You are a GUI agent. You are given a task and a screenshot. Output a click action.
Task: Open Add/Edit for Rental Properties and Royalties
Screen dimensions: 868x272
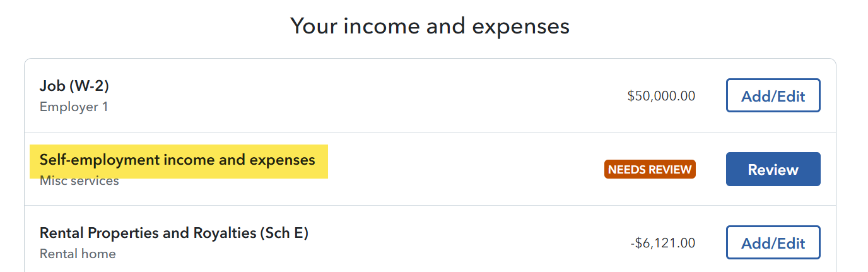click(x=773, y=242)
